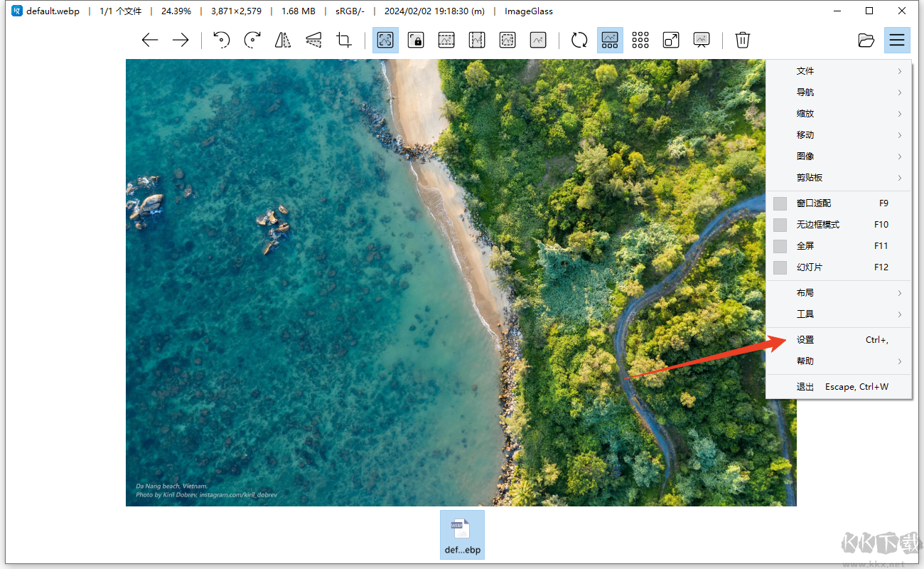The height and width of the screenshot is (569, 924).
Task: Enable 幻灯片 checkbox
Action: pyautogui.click(x=780, y=267)
